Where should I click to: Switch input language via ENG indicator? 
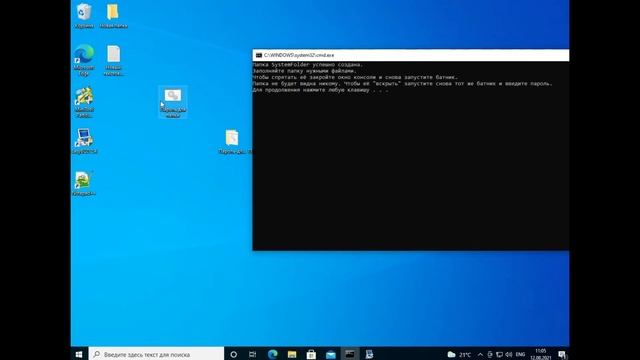pos(520,354)
